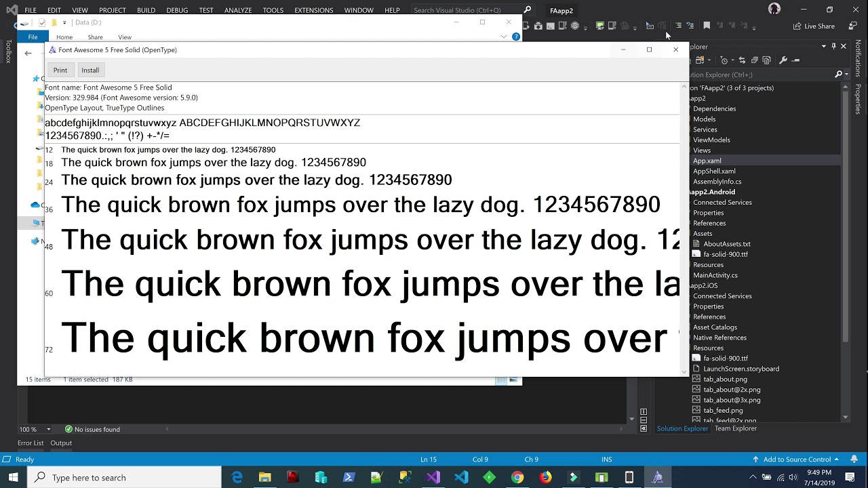Click the Home ribbon tab in Explorer

tap(64, 37)
